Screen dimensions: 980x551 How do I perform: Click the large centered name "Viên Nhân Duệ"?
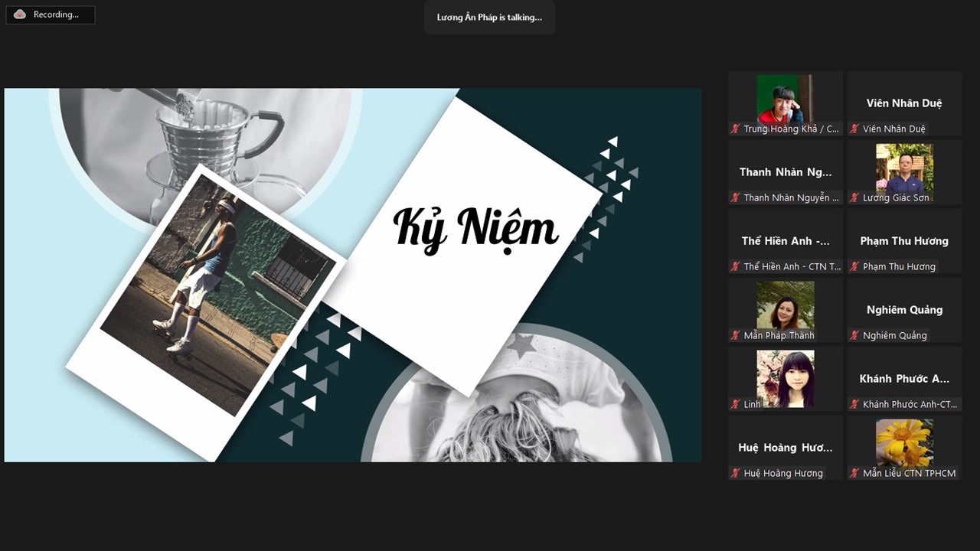904,103
